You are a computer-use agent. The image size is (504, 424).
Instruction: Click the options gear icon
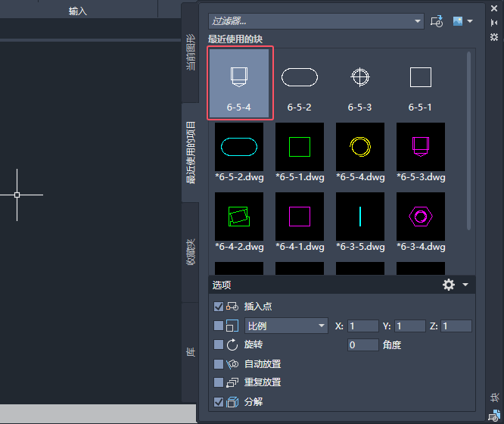[449, 285]
